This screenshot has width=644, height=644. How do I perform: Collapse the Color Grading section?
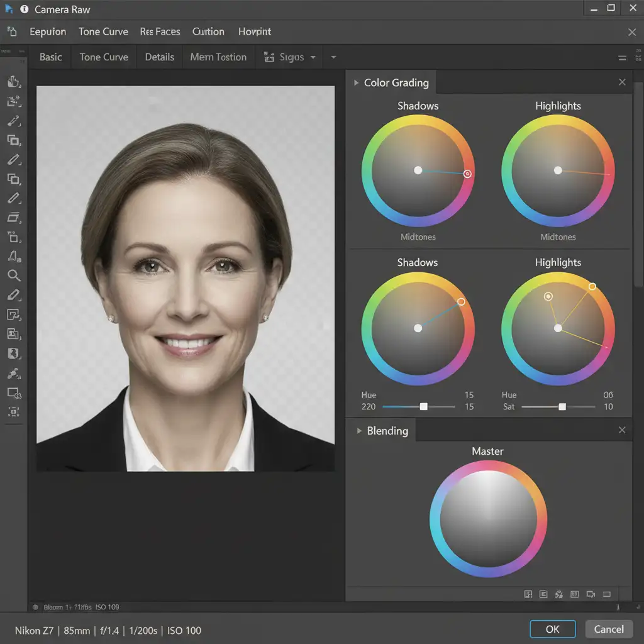pos(357,83)
